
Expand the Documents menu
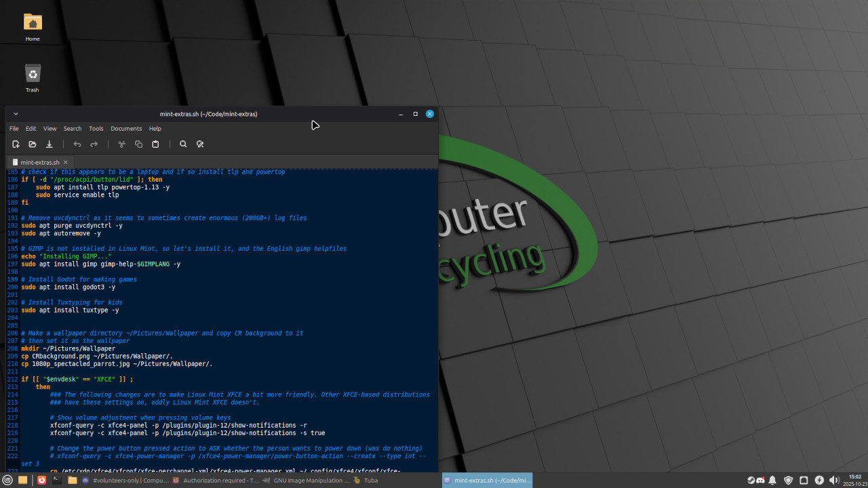(126, 129)
